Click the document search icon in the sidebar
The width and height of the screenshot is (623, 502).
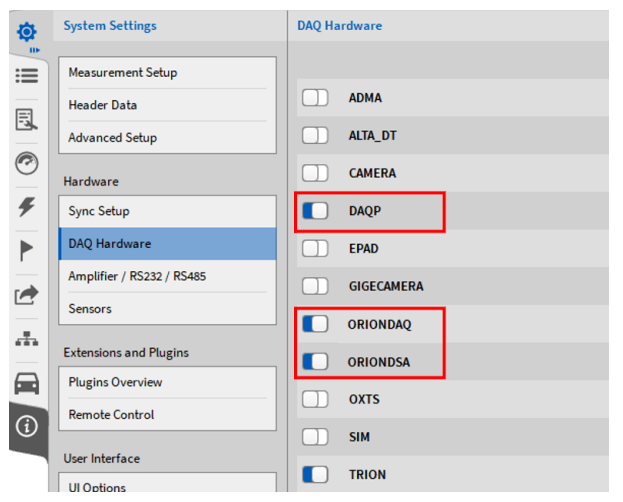(x=27, y=121)
